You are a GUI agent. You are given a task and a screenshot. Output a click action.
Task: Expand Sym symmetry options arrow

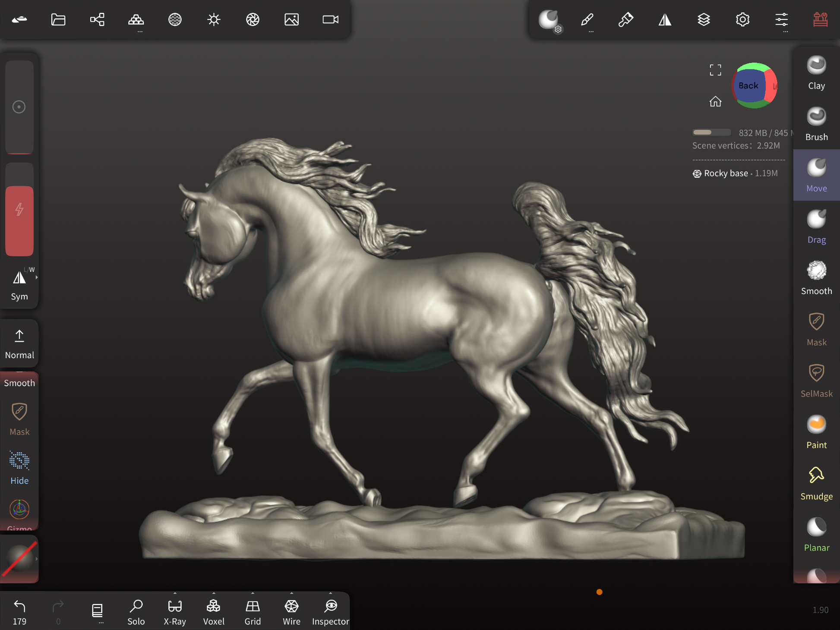(x=37, y=277)
